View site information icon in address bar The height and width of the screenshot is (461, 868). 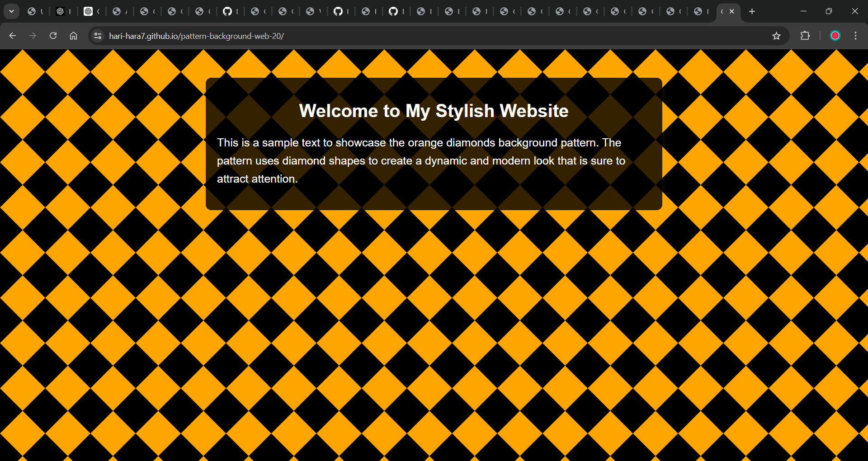(98, 36)
